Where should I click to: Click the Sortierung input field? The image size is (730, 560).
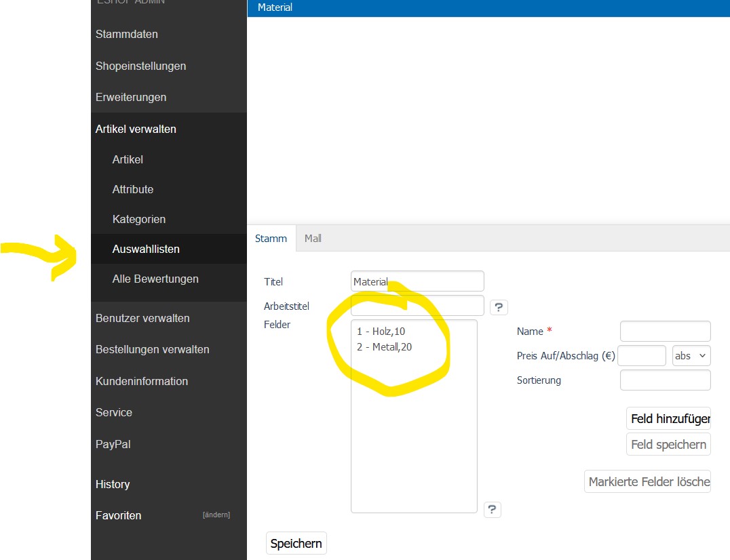pos(665,380)
